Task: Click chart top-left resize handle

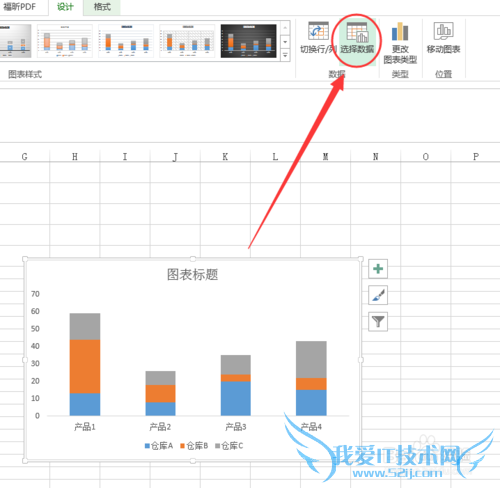Action: [x=25, y=259]
